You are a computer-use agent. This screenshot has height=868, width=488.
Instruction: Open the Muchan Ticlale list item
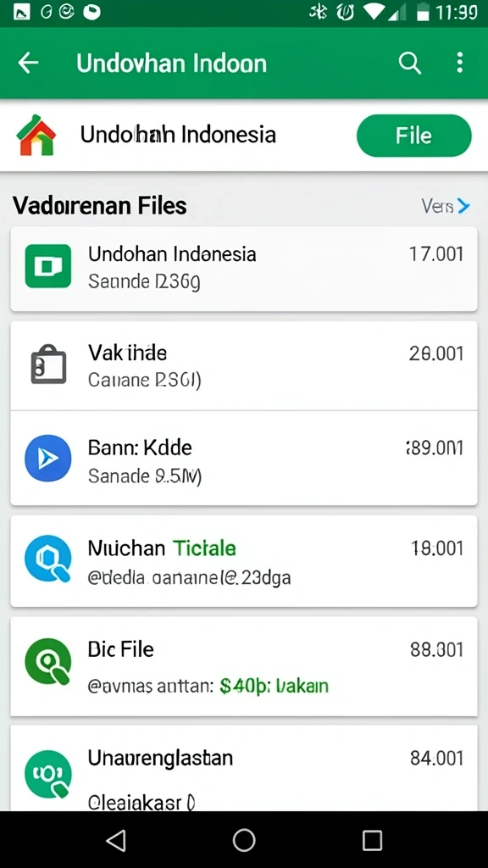coord(244,561)
